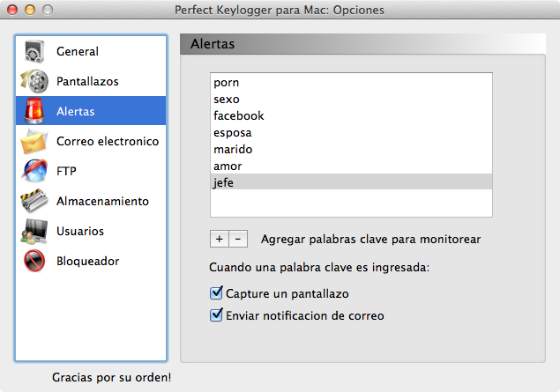This screenshot has width=560, height=392.
Task: Select keyword 'amor' in list
Action: point(351,166)
